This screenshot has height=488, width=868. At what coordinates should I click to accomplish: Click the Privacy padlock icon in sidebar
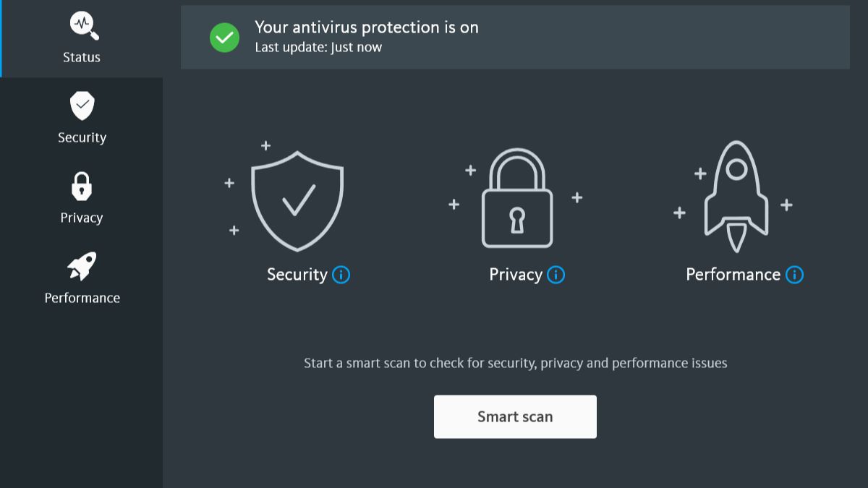point(82,186)
